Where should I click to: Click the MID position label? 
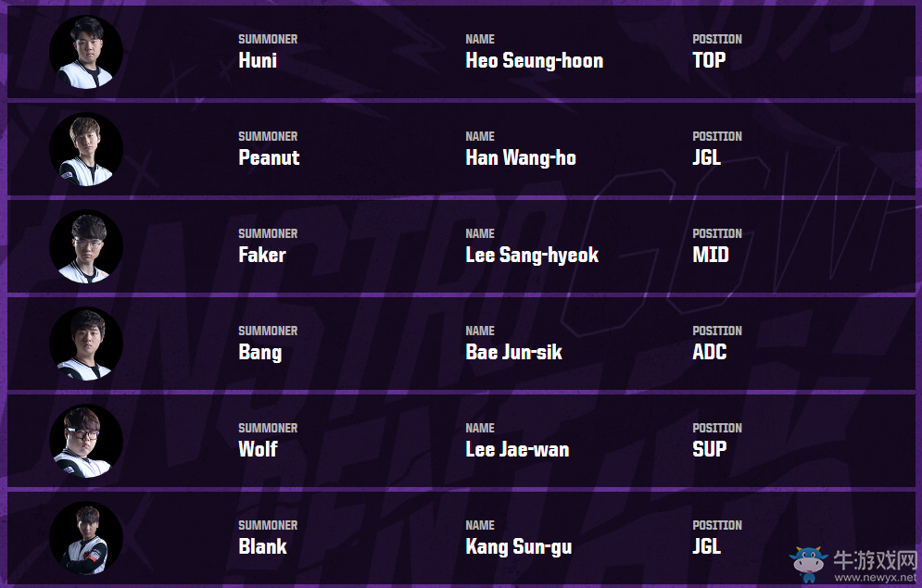711,256
